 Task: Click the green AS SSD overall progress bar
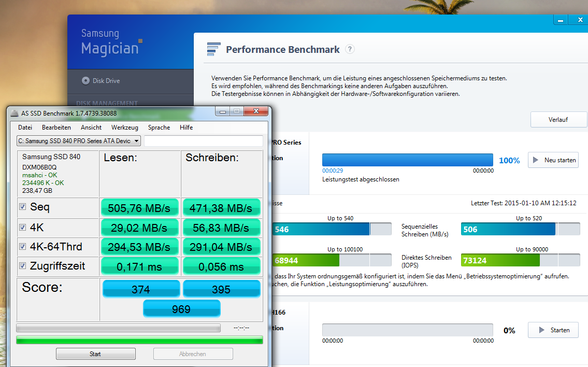coord(139,341)
